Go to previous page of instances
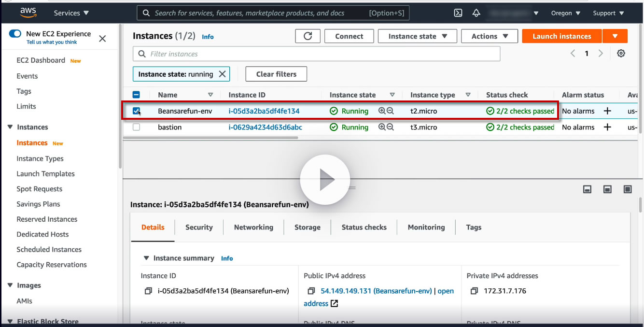This screenshot has height=327, width=644. click(573, 54)
